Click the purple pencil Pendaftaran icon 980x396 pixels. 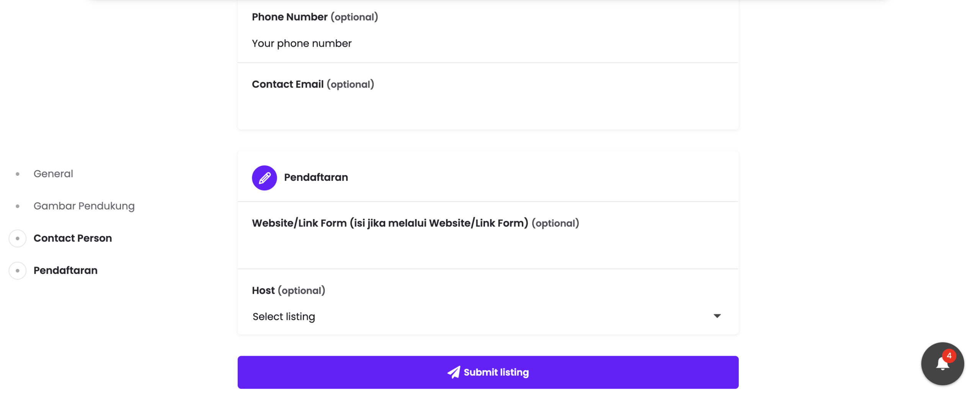pyautogui.click(x=264, y=178)
